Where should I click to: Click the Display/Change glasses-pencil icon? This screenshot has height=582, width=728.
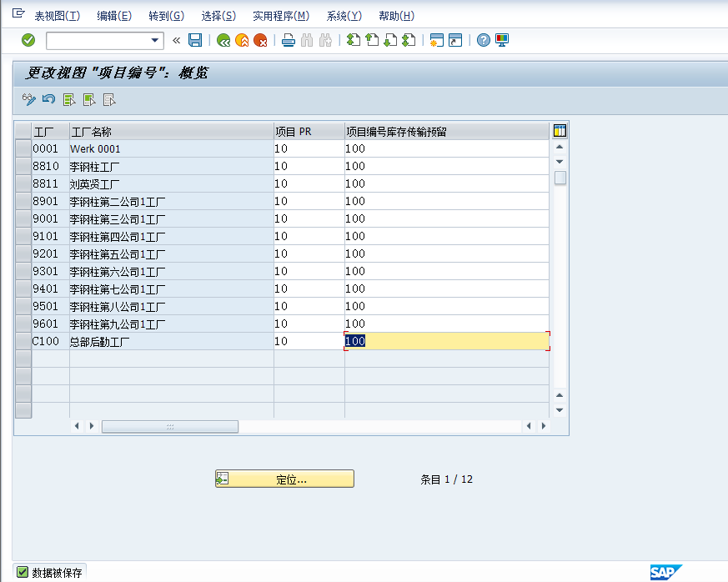coord(29,99)
